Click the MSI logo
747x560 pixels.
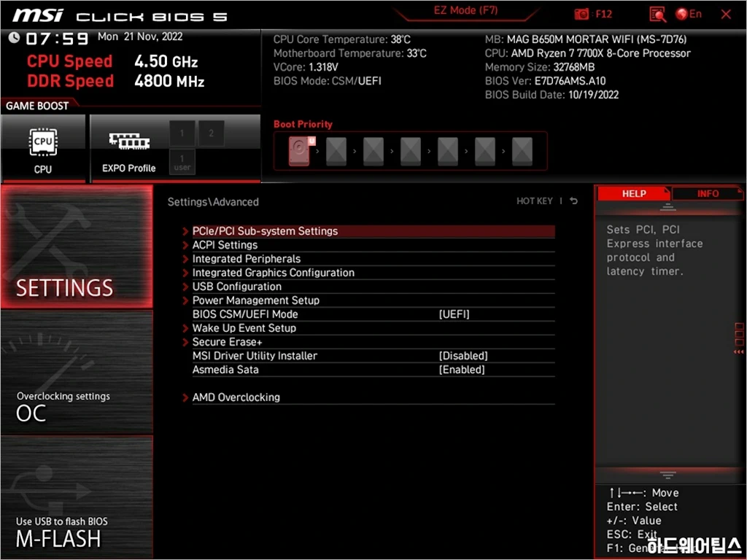coord(38,16)
